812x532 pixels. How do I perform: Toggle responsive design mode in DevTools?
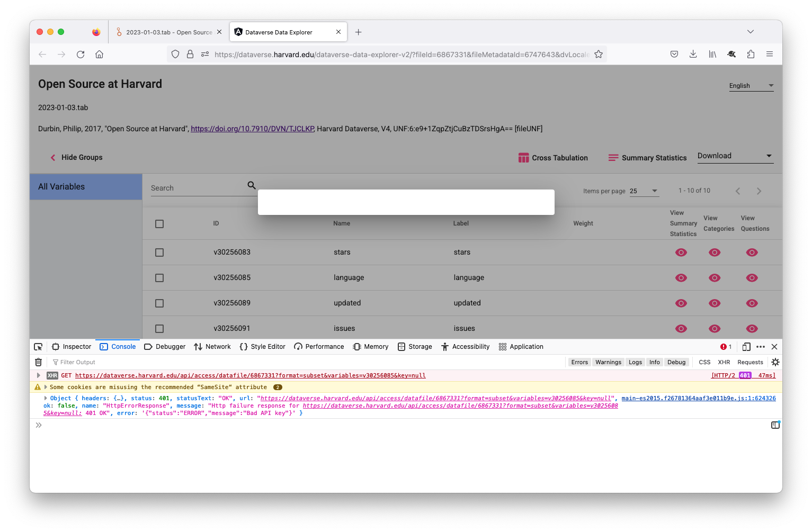746,347
